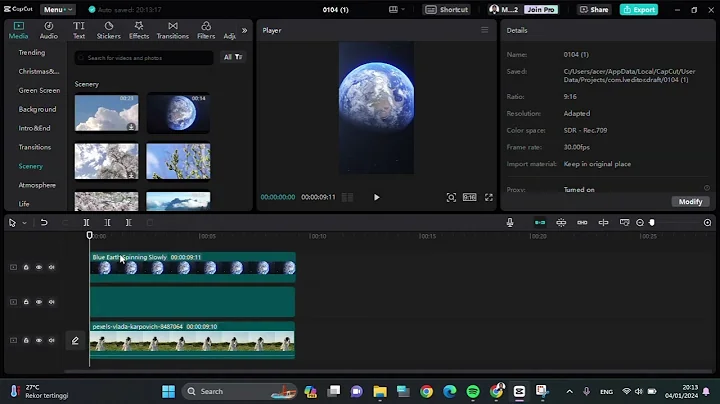Toggle the preview axis

click(x=603, y=223)
